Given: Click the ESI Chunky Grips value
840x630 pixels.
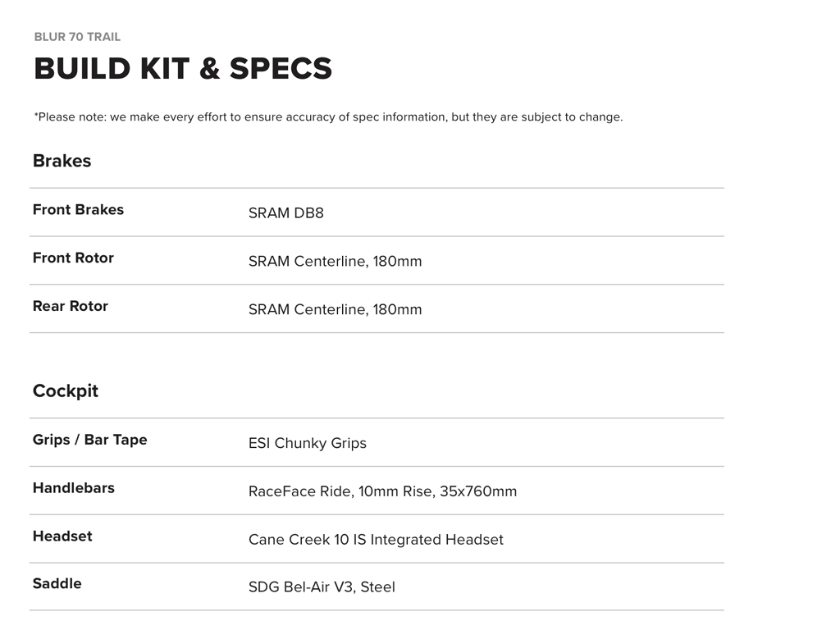Looking at the screenshot, I should 307,444.
